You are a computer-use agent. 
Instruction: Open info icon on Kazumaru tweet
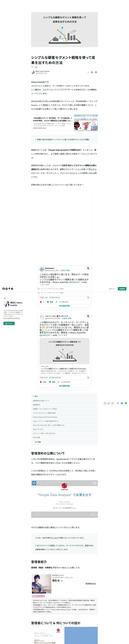point(88,298)
